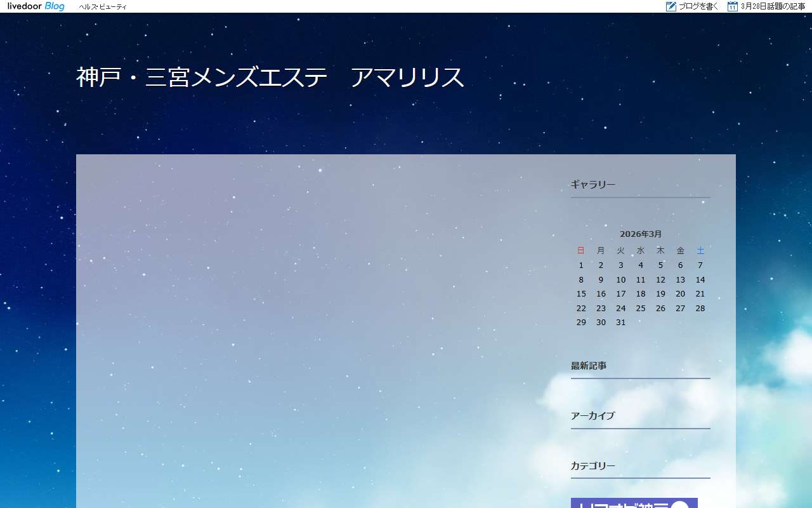The width and height of the screenshot is (812, 508).
Task: Open the ブログを書く text link
Action: point(698,6)
